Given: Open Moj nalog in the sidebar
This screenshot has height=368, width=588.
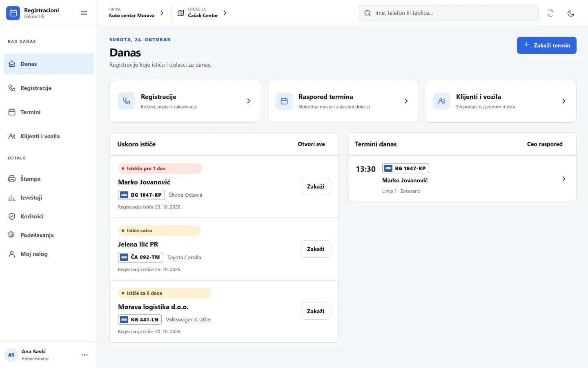Looking at the screenshot, I should pos(49,254).
